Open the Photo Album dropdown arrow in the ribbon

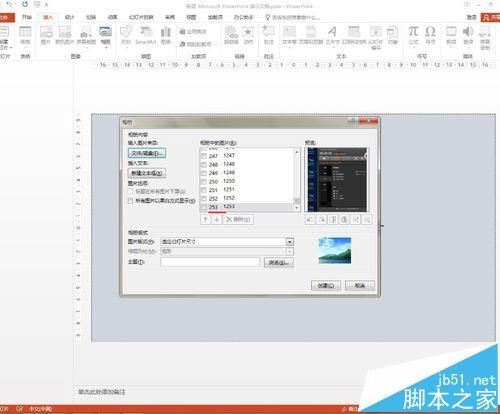click(106, 48)
